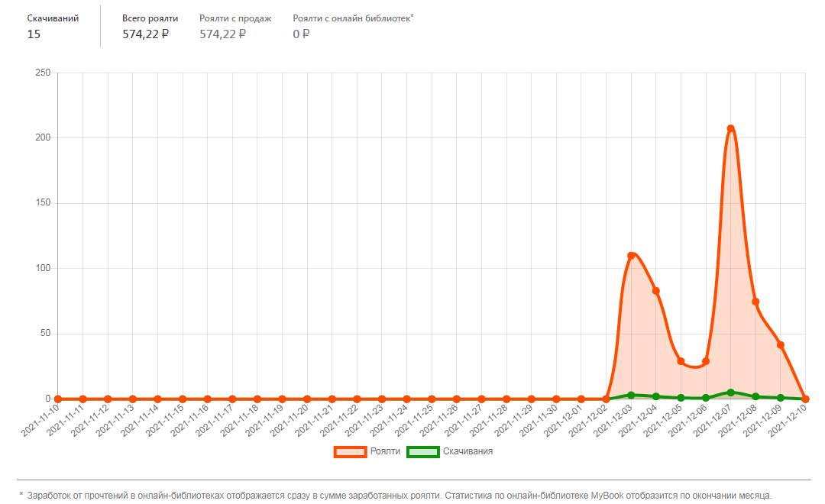825x504 pixels.
Task: Click the Роялти с онлайн библиотек heading
Action: tap(352, 18)
